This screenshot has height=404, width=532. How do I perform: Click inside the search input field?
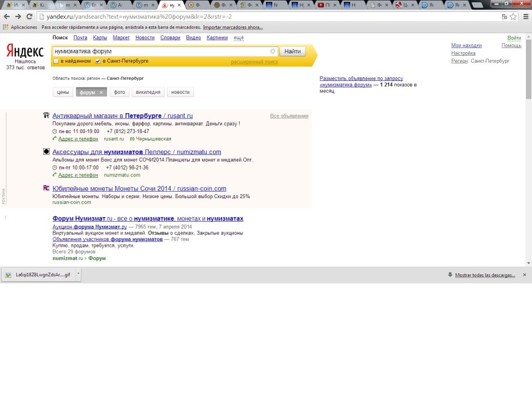click(164, 51)
